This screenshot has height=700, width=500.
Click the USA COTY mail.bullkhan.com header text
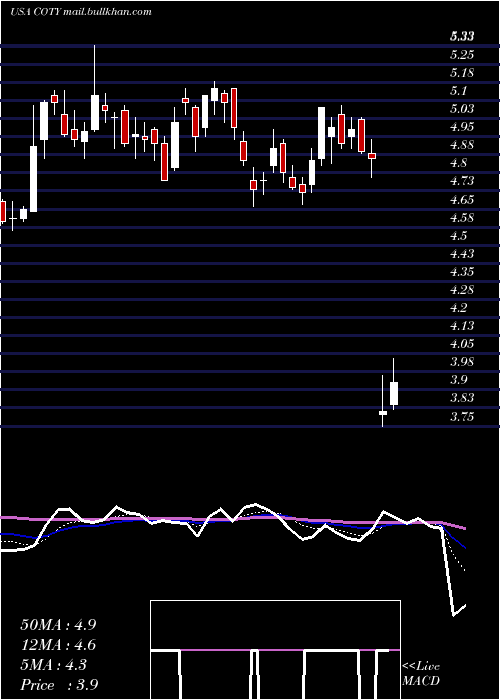coord(81,12)
